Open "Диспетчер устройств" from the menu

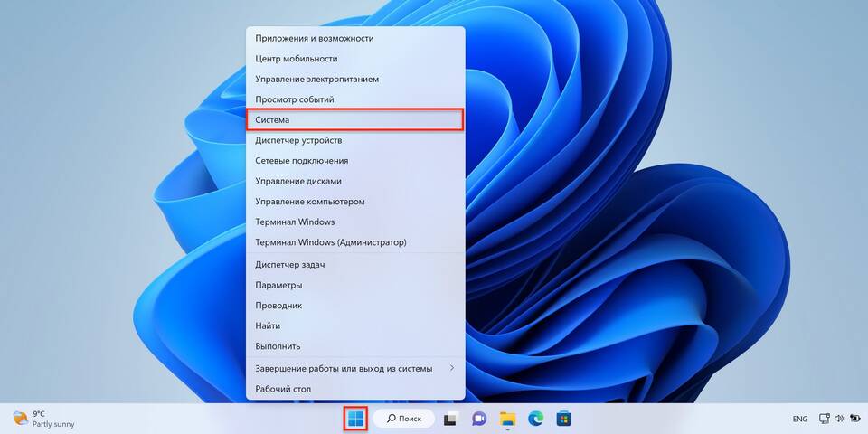pyautogui.click(x=355, y=140)
